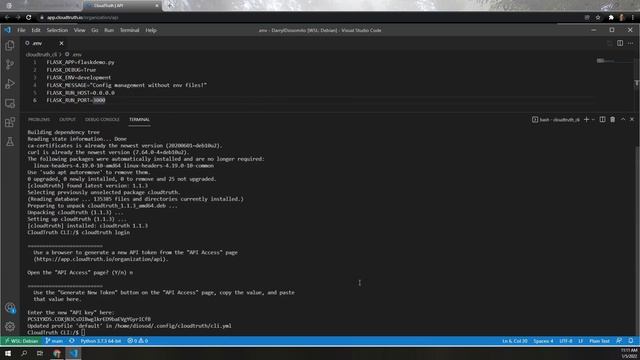The image size is (640, 360).
Task: Click the terminal prompt input line
Action: 56,332
